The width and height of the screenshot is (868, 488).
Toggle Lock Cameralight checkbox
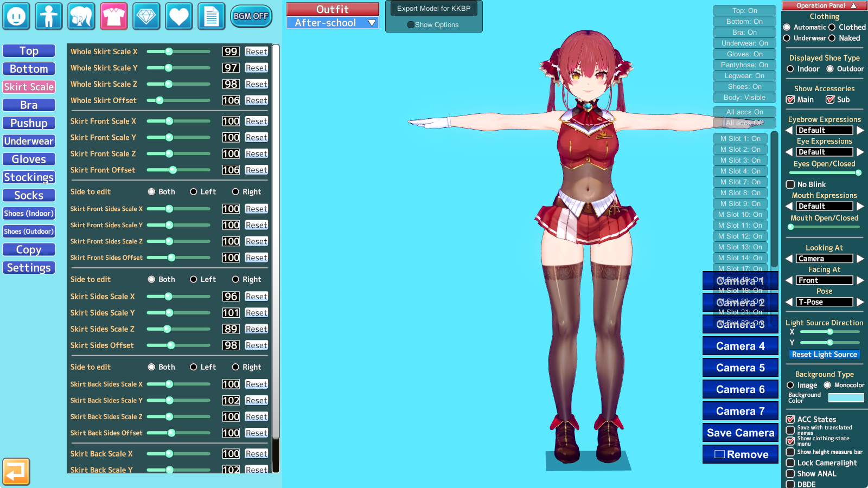click(x=790, y=463)
